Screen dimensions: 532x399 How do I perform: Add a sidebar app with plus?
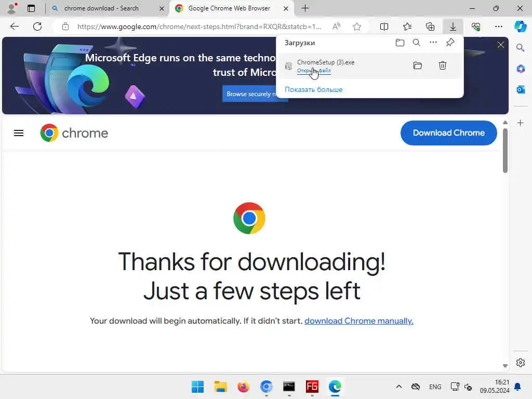coord(521,123)
